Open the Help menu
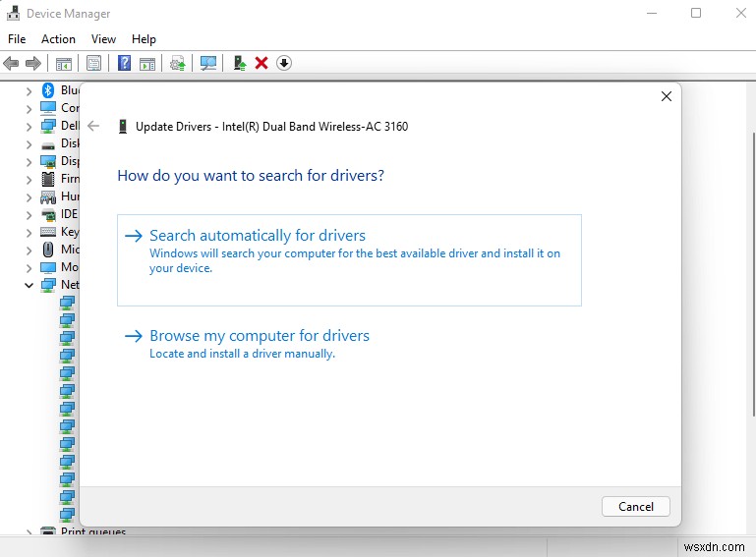 coord(144,39)
